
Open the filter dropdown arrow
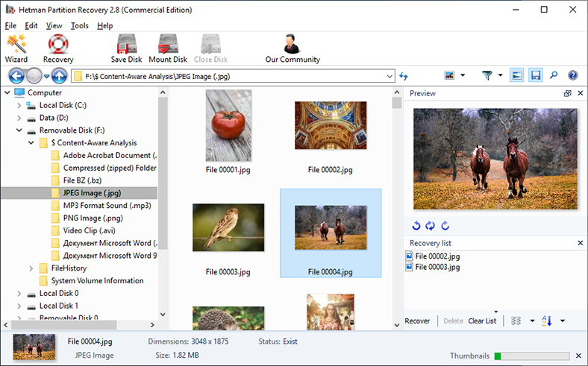pyautogui.click(x=500, y=76)
